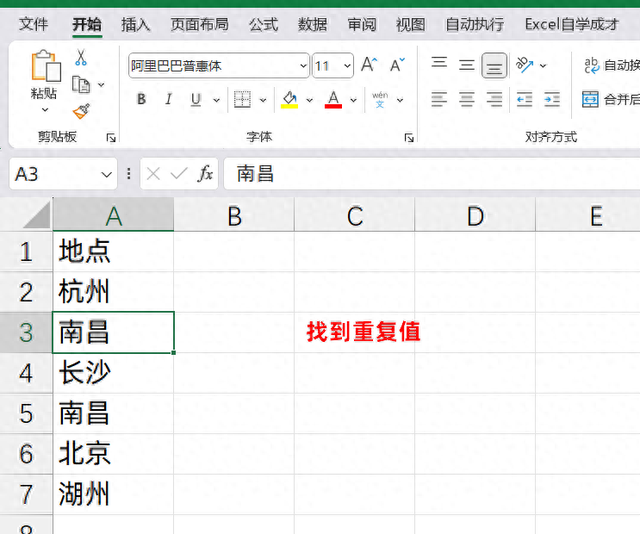Open borders dropdown arrow
This screenshot has width=640, height=534.
tap(263, 100)
